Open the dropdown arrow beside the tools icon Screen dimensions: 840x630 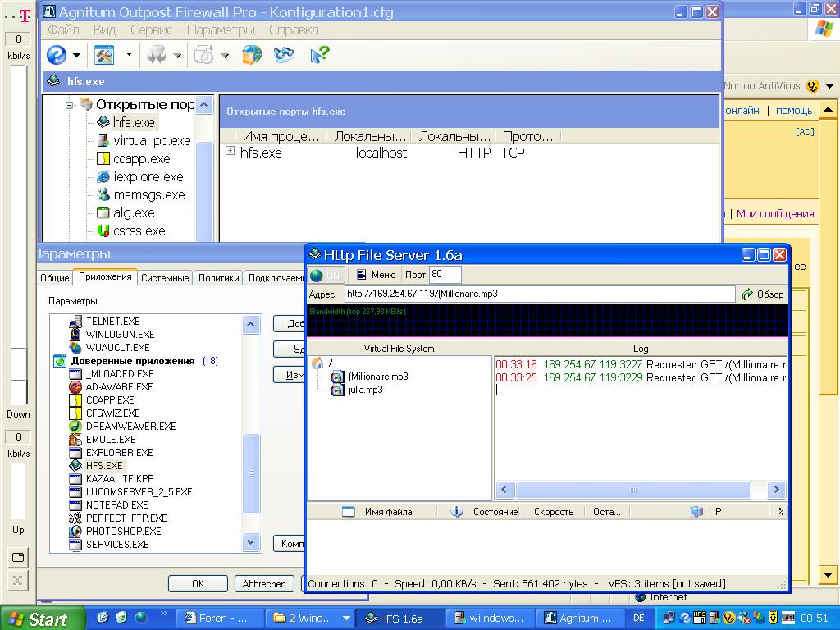pos(129,55)
